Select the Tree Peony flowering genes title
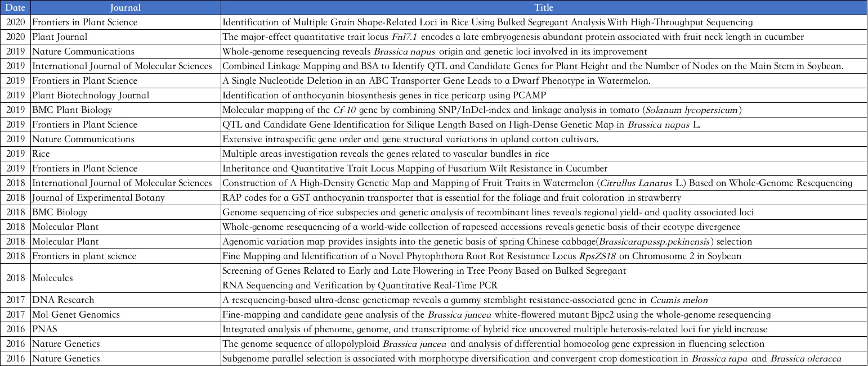Image resolution: width=868 pixels, height=366 pixels. point(424,271)
